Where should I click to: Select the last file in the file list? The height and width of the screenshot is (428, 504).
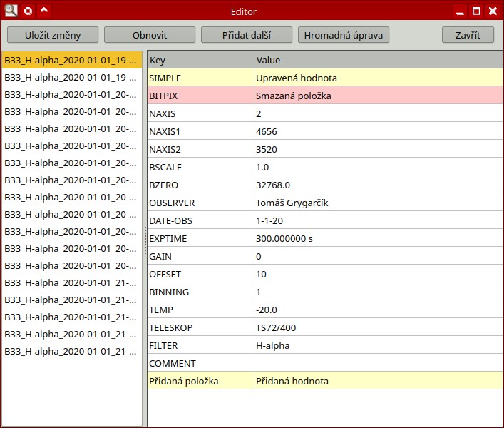coord(71,351)
